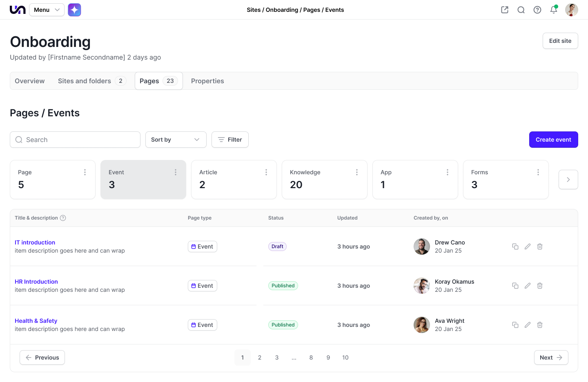Switch to the Properties tab
588x382 pixels.
click(207, 81)
